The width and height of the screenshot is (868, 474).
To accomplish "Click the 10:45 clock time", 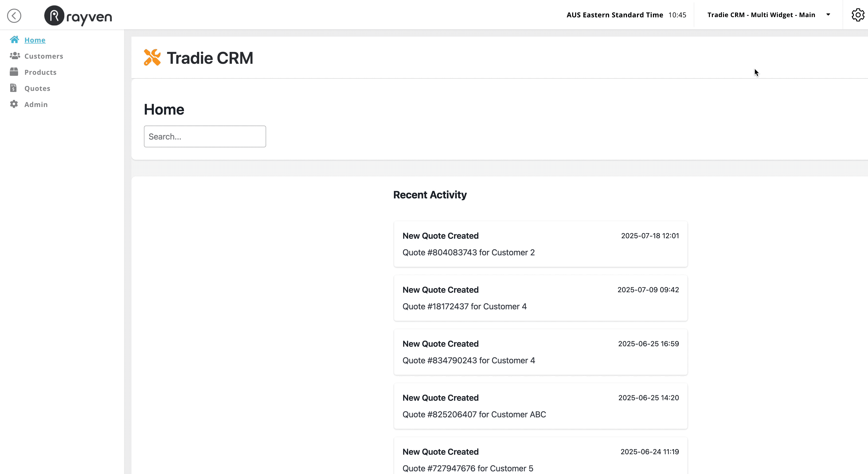I will [677, 15].
